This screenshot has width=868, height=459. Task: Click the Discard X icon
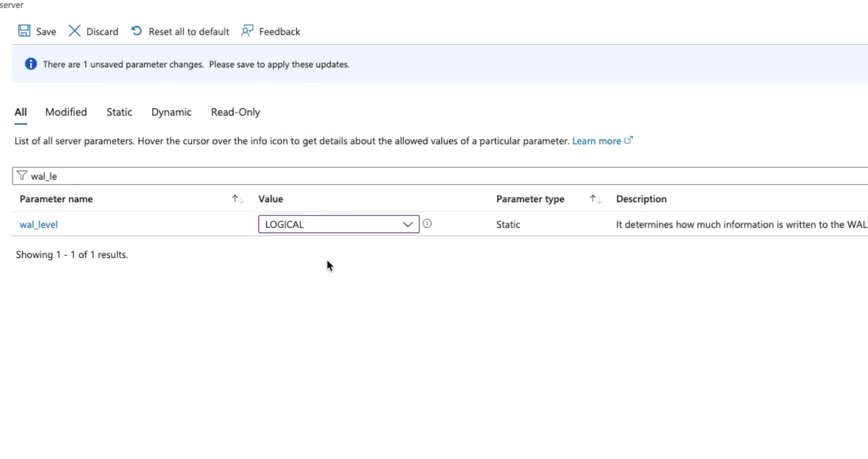(74, 31)
